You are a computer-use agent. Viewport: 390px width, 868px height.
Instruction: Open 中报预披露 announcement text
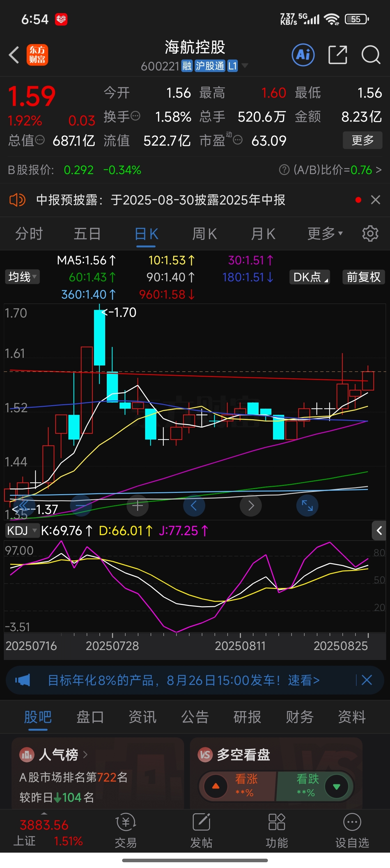click(161, 200)
